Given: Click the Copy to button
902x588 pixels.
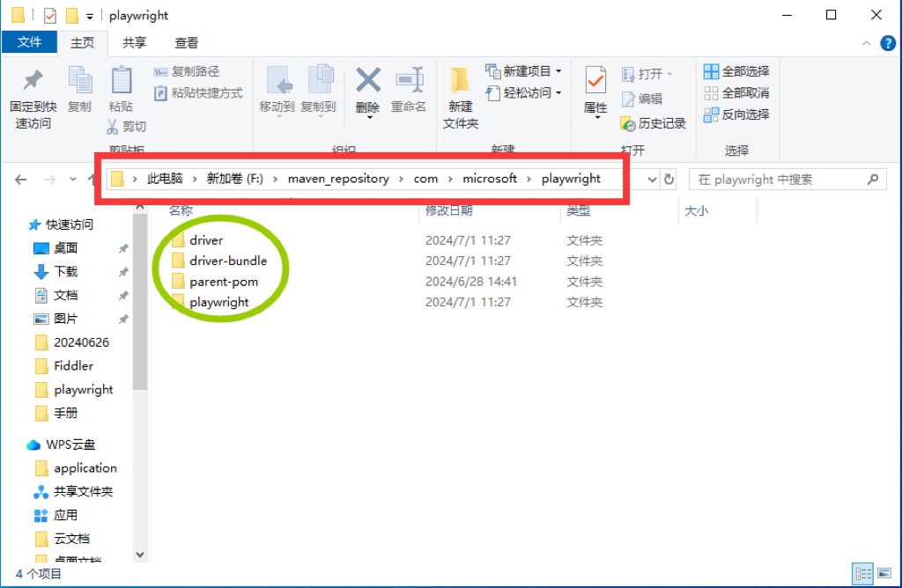Looking at the screenshot, I should coord(318,90).
